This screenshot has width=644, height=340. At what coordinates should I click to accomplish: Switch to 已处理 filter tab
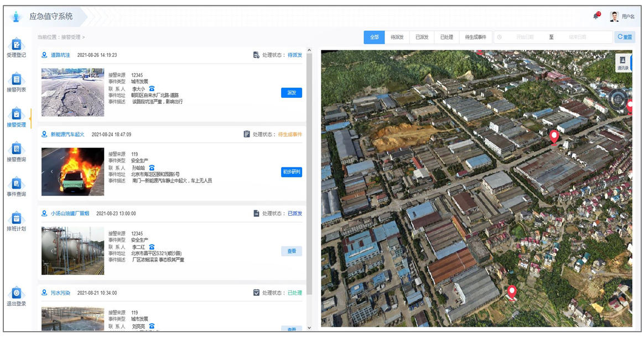pyautogui.click(x=446, y=37)
